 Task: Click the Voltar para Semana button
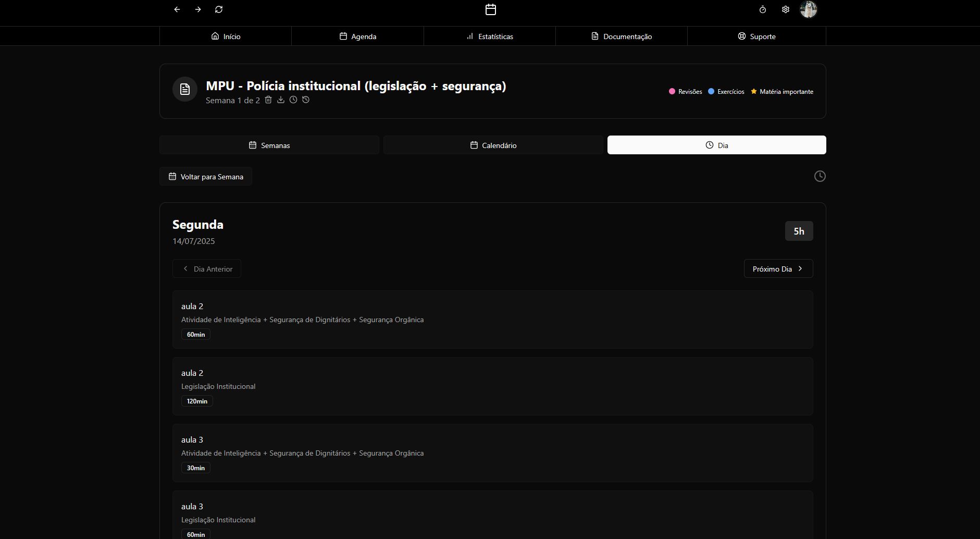pyautogui.click(x=206, y=176)
